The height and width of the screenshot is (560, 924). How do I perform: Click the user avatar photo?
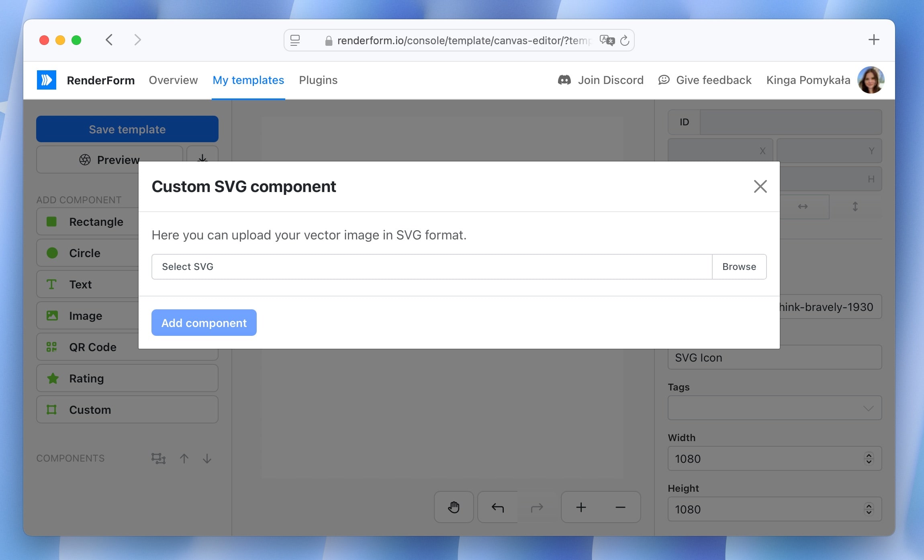(x=871, y=80)
